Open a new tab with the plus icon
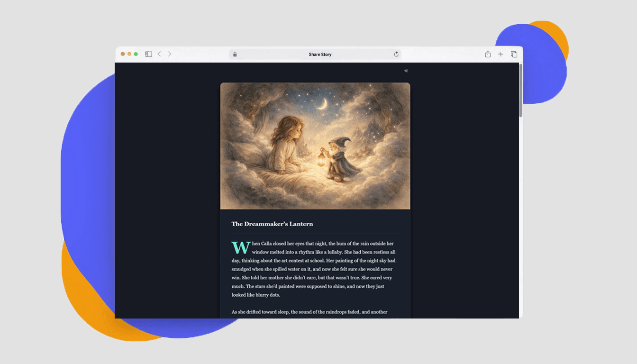637x364 pixels. pos(500,54)
